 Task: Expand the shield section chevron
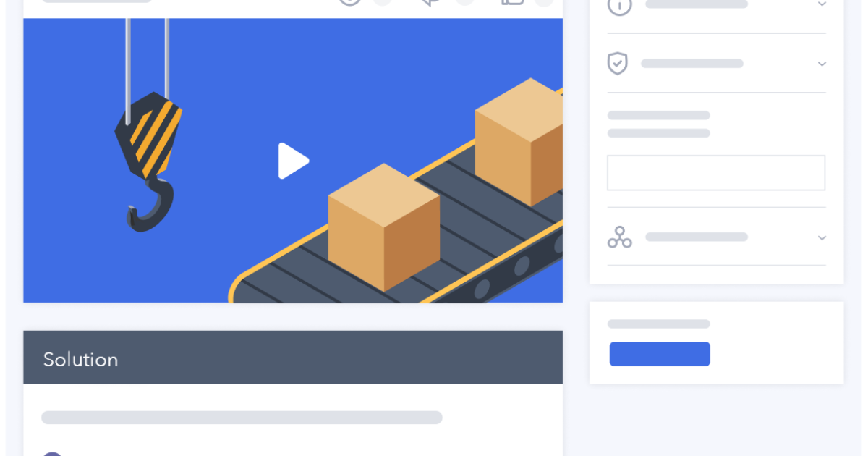point(822,64)
